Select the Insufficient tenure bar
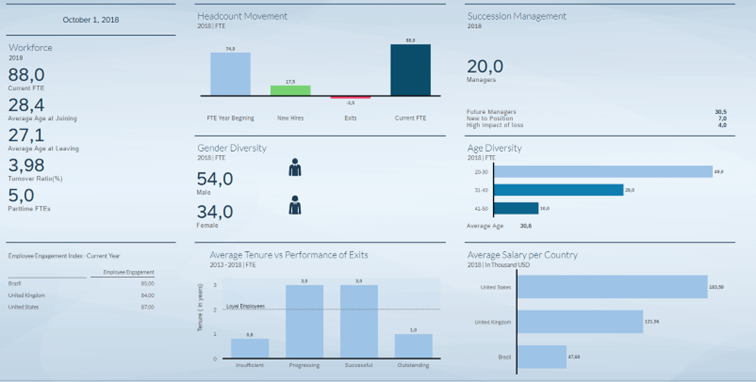756x382 pixels. 250,348
